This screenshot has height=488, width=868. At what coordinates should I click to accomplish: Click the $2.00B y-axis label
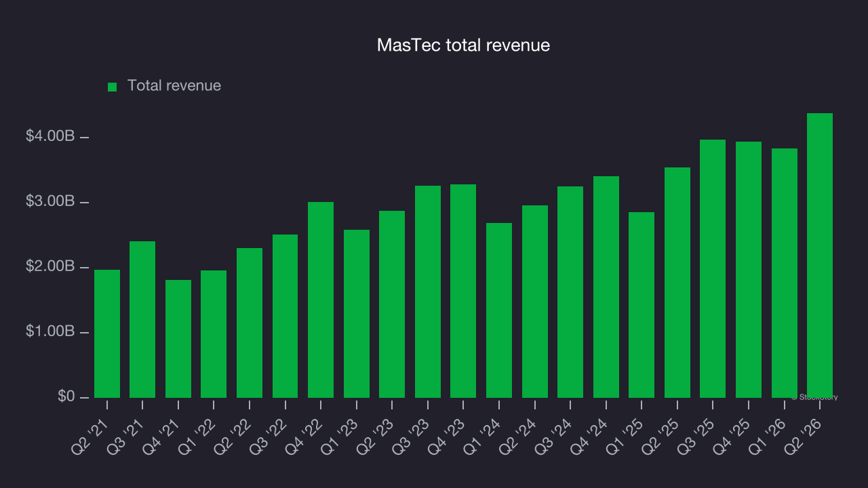click(x=50, y=266)
